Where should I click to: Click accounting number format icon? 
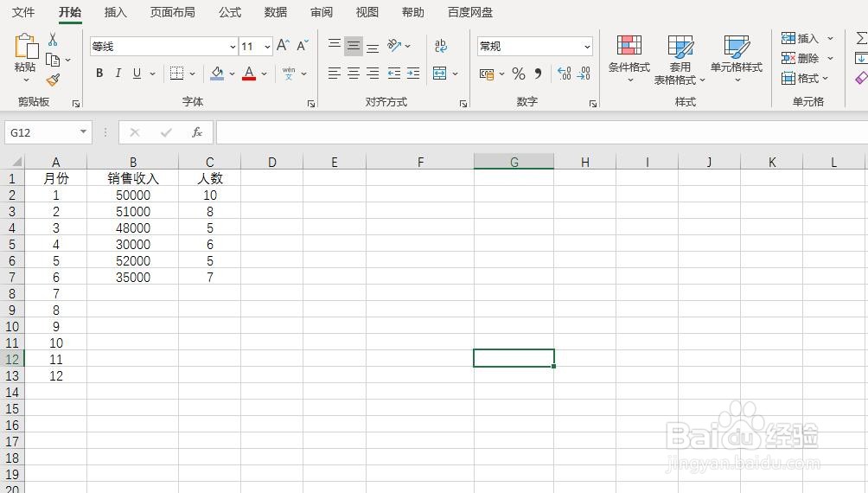(487, 74)
